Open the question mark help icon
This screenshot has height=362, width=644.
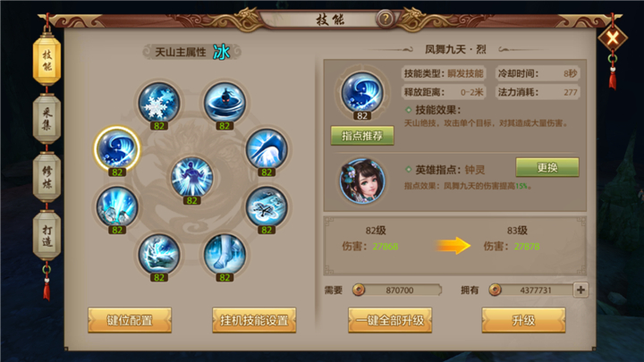[386, 19]
